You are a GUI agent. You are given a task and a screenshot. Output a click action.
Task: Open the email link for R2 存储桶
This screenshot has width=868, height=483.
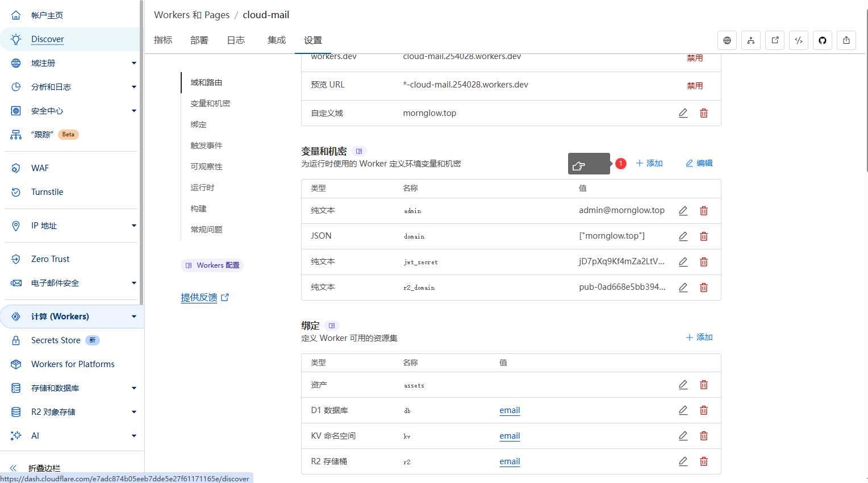[510, 461]
